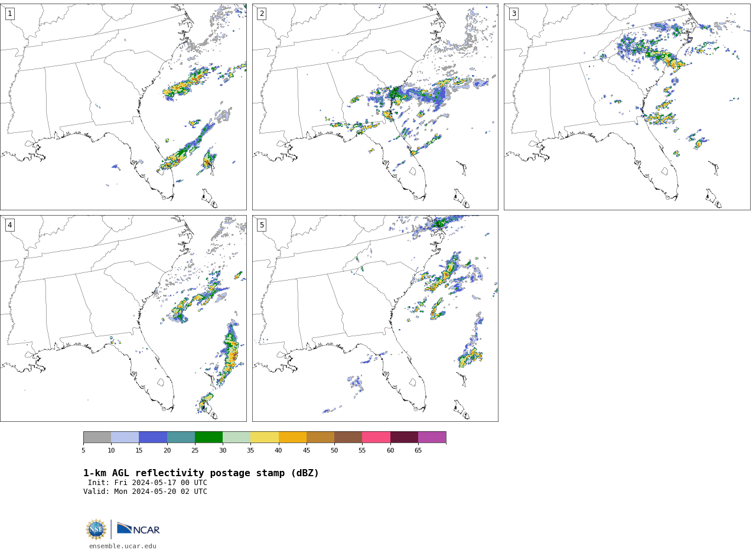Viewport: 756px width, 553px height.
Task: Click the panel number 2 label
Action: 262,14
